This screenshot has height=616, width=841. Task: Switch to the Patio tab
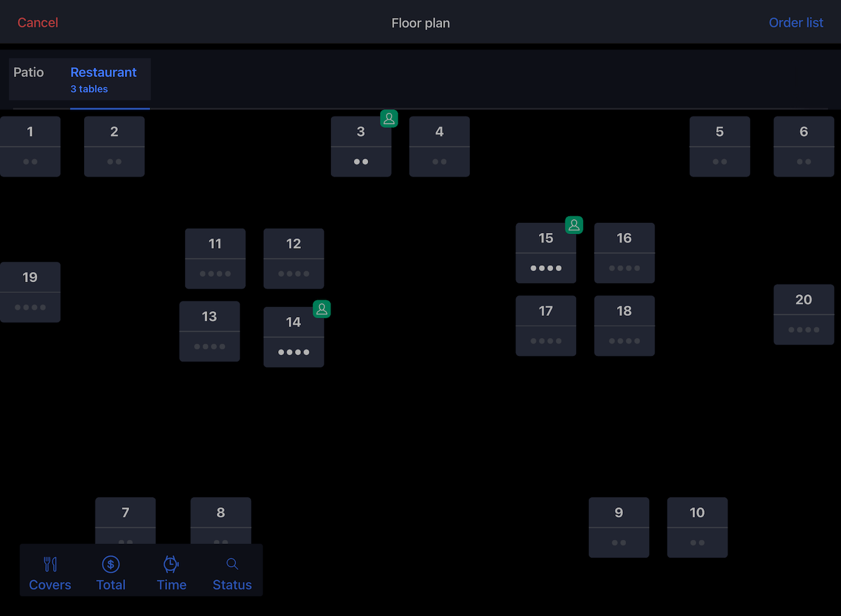point(29,73)
